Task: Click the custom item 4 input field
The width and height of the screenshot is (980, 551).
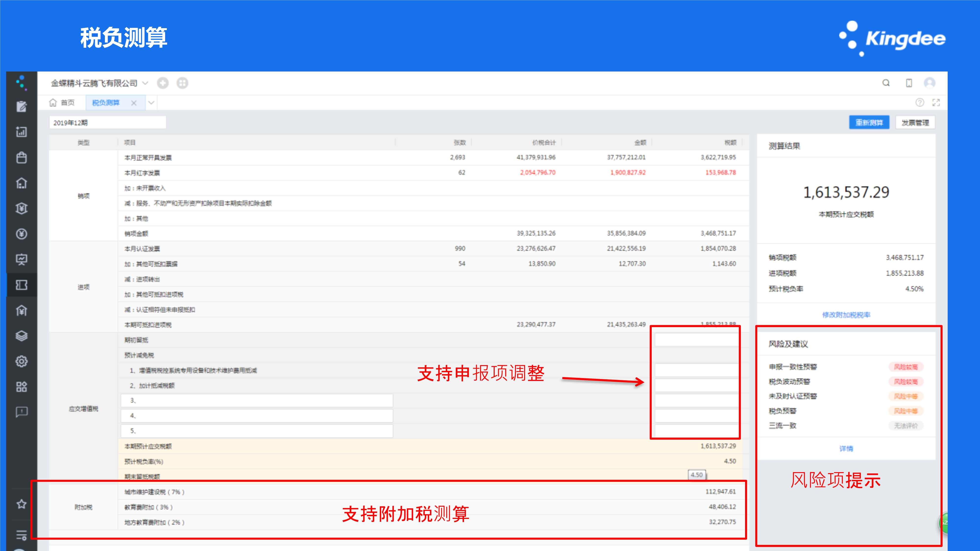Action: click(x=257, y=416)
